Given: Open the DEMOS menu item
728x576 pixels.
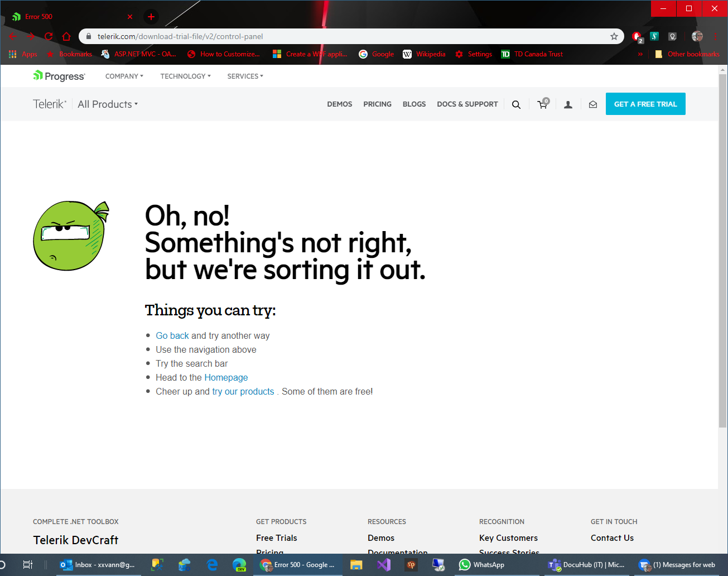Looking at the screenshot, I should click(x=339, y=104).
